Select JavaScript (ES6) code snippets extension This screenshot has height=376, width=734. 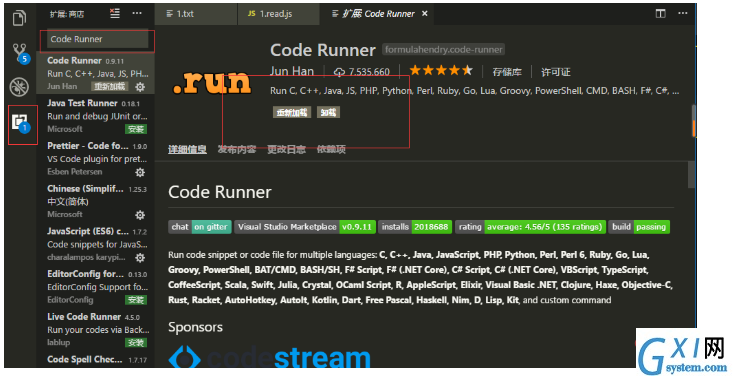(x=95, y=243)
